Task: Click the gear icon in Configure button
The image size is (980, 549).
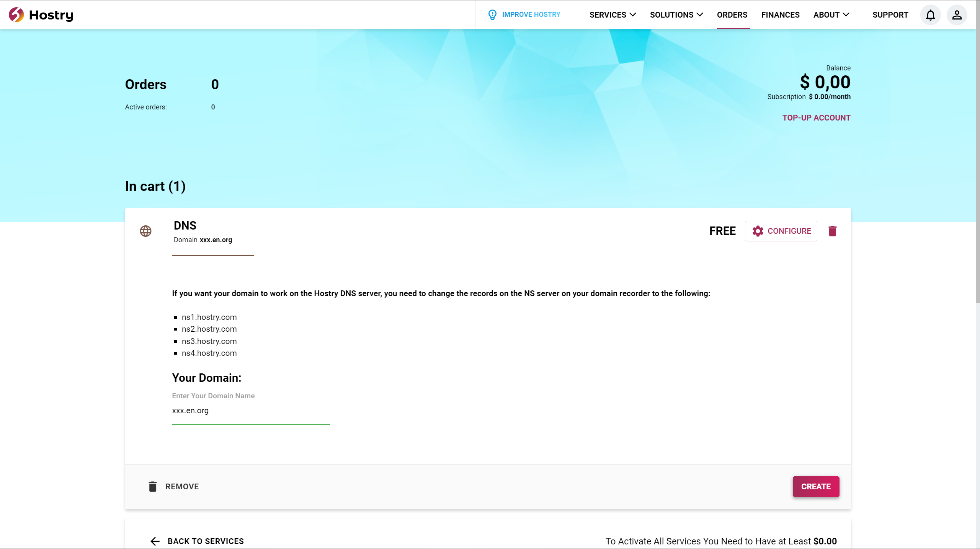Action: click(x=758, y=231)
